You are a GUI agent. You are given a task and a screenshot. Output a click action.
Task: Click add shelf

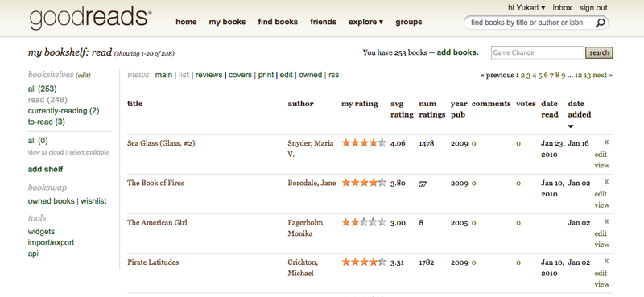pos(46,169)
